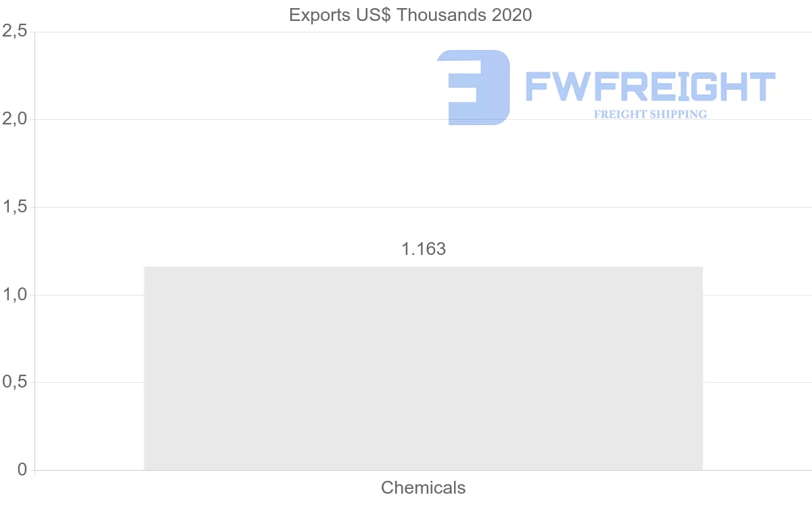Select the chart title Exports US$ Thousands 2020
This screenshot has height=516, width=812.
coord(411,15)
